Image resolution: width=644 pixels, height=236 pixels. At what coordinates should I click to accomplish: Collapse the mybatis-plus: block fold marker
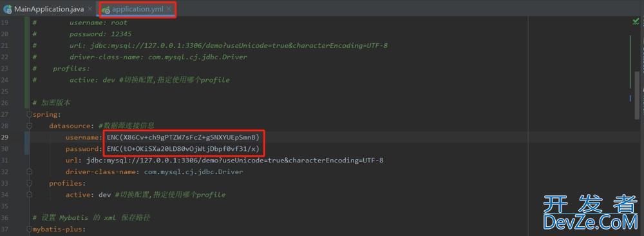point(29,229)
